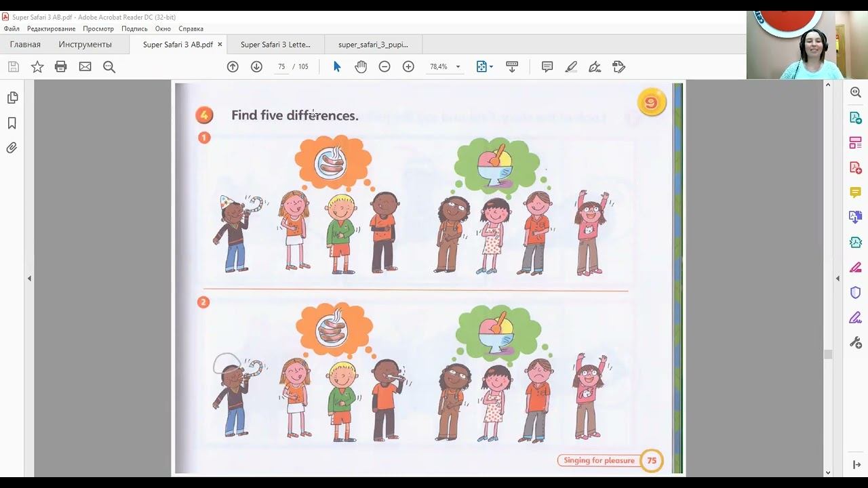Image resolution: width=868 pixels, height=488 pixels.
Task: Click the stamp tool in toolbar
Action: [x=618, y=66]
